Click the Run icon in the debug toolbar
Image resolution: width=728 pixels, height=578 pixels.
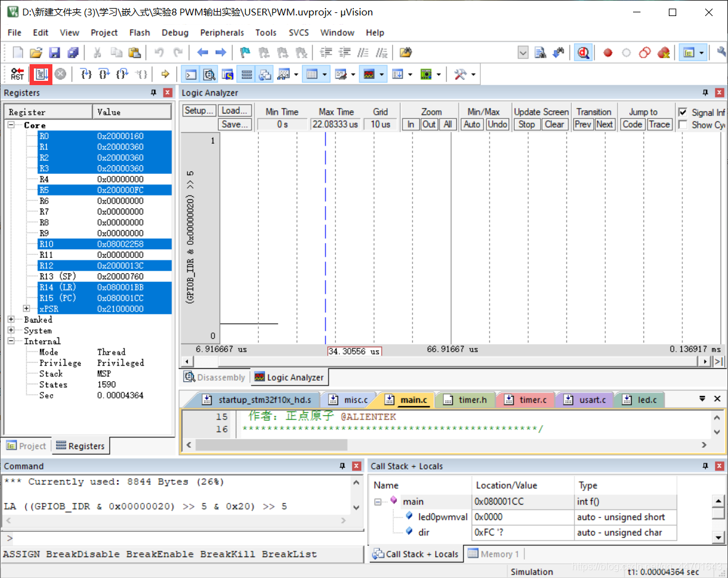(x=41, y=74)
